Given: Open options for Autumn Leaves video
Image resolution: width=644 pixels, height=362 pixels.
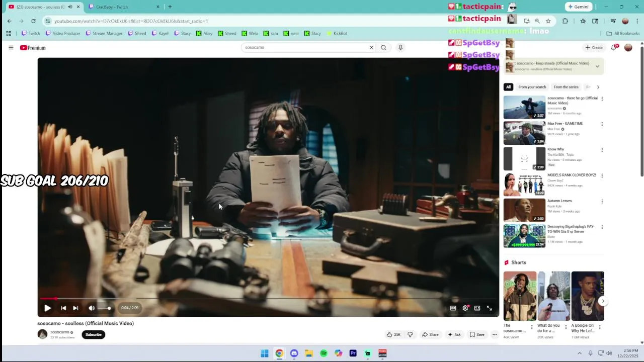Looking at the screenshot, I should [602, 202].
